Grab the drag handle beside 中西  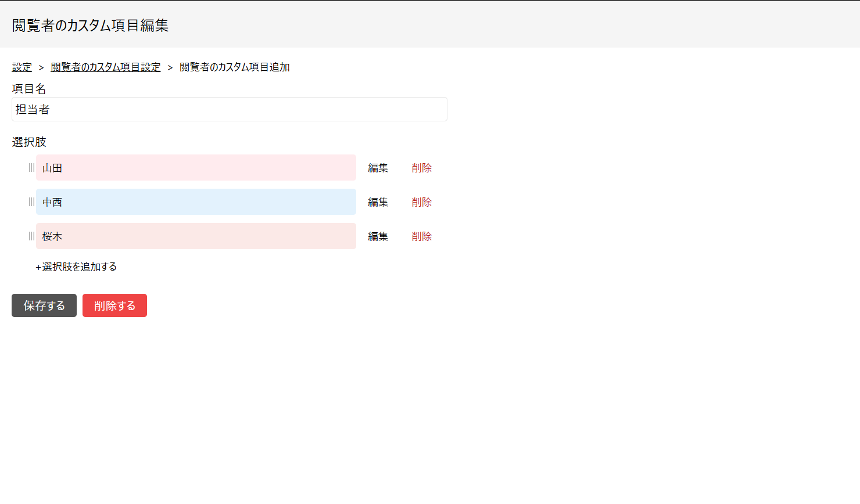click(31, 202)
